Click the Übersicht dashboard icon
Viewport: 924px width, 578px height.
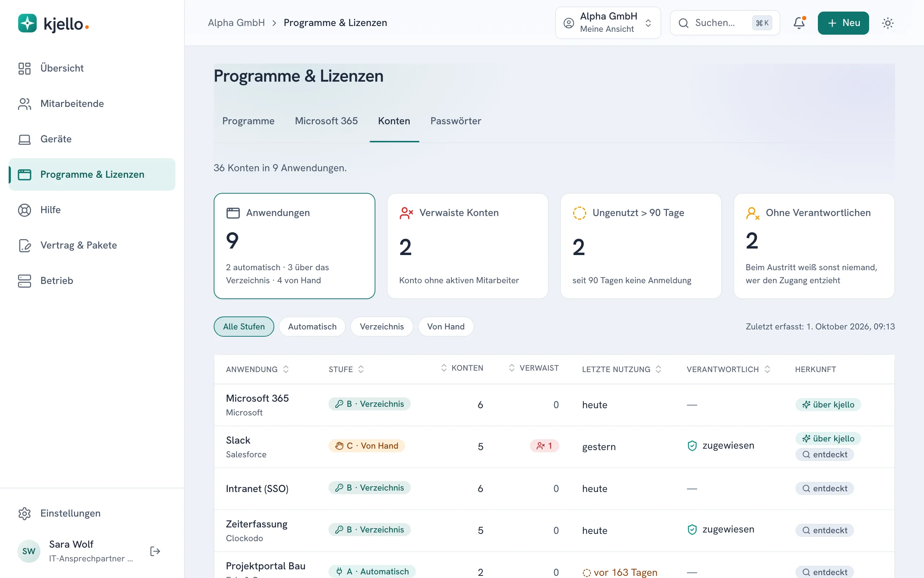pyautogui.click(x=25, y=68)
